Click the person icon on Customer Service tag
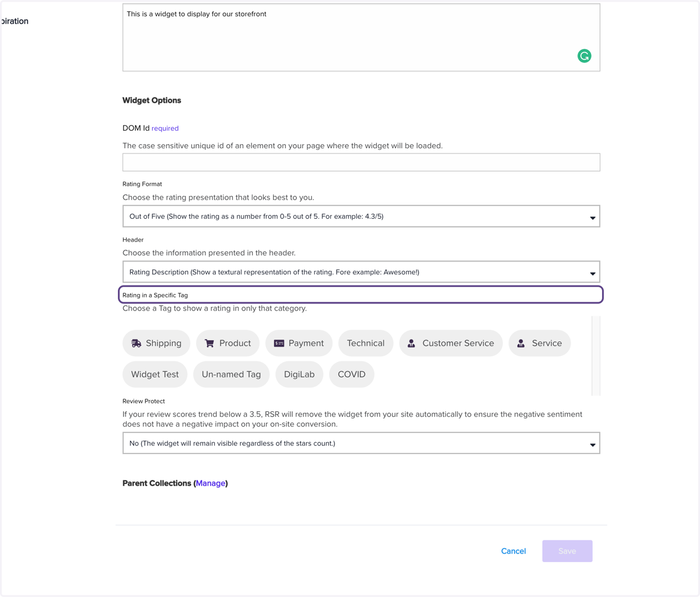Screen dimensions: 700x597 pos(411,343)
